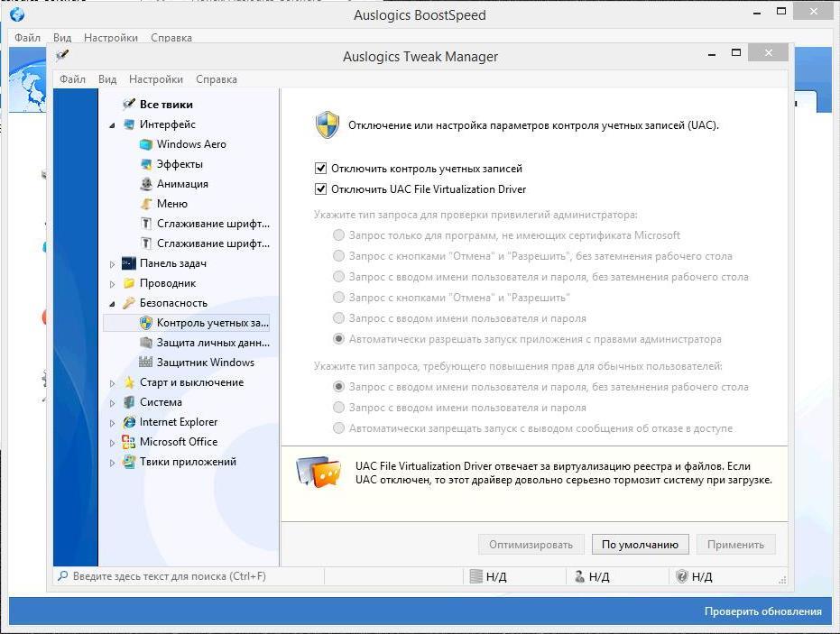Uncheck Отключить контроль учетных записей
Image resolution: width=840 pixels, height=634 pixels.
320,168
